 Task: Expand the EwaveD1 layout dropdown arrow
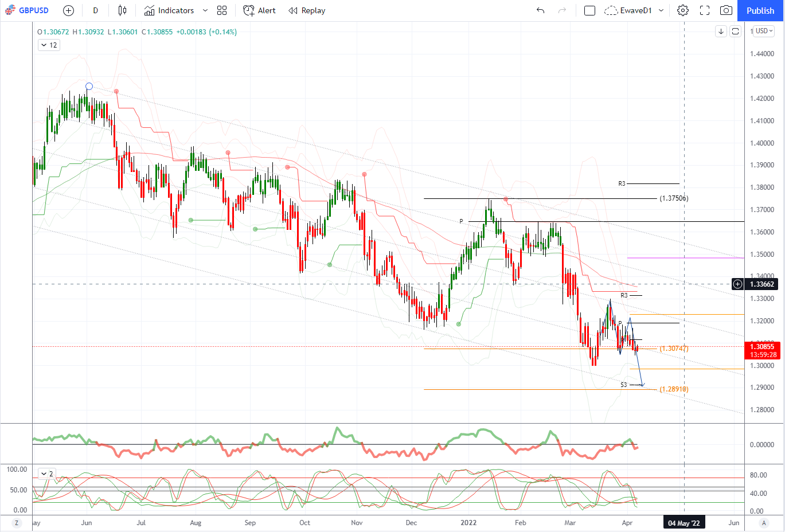(x=661, y=10)
